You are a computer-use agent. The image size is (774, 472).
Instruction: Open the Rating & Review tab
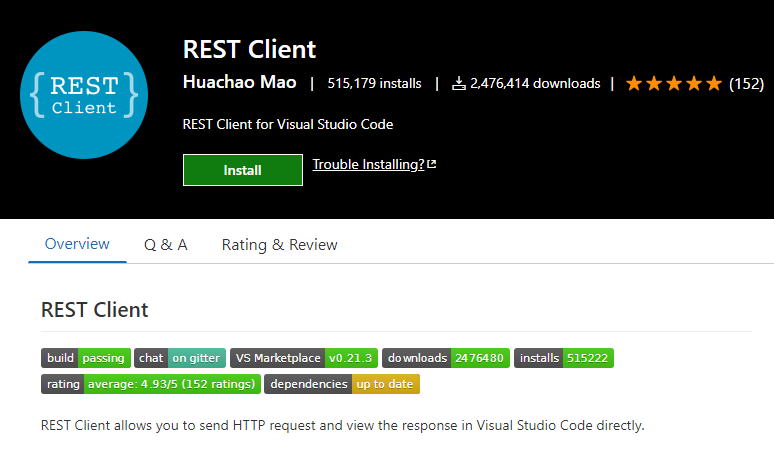(279, 245)
